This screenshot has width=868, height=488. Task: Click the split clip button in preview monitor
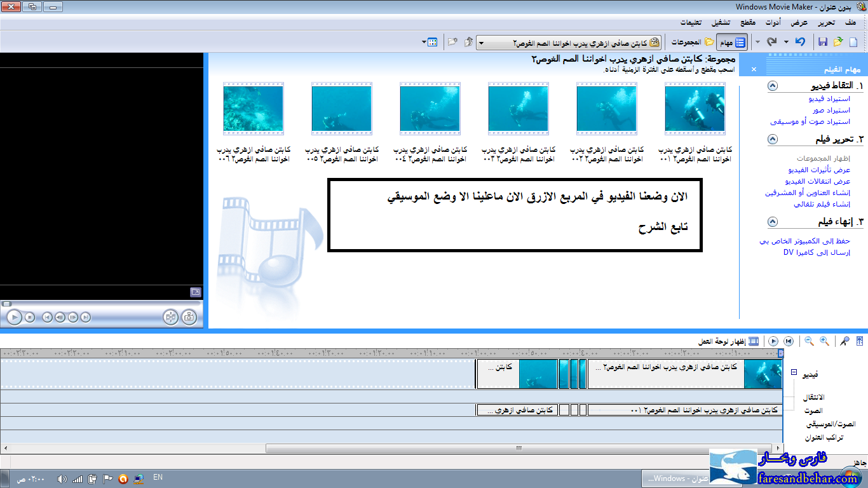point(170,317)
